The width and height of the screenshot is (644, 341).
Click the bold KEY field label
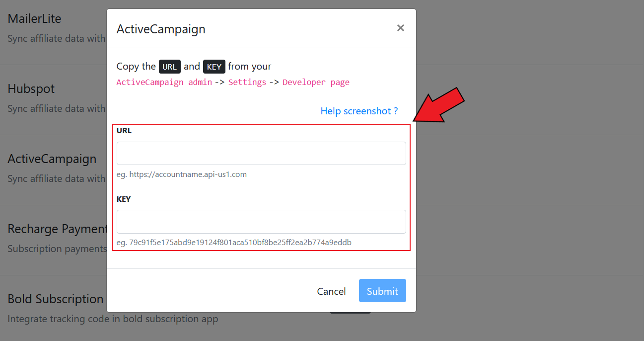click(x=124, y=199)
